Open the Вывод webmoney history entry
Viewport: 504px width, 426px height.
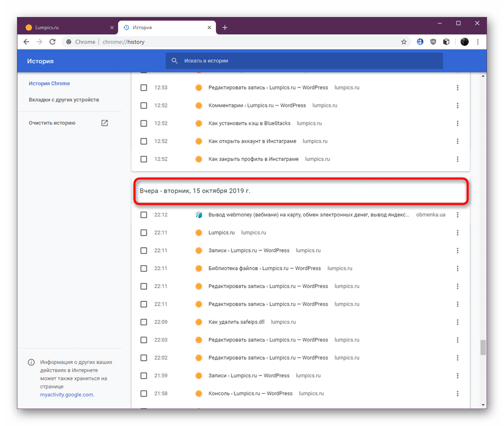[x=309, y=215]
